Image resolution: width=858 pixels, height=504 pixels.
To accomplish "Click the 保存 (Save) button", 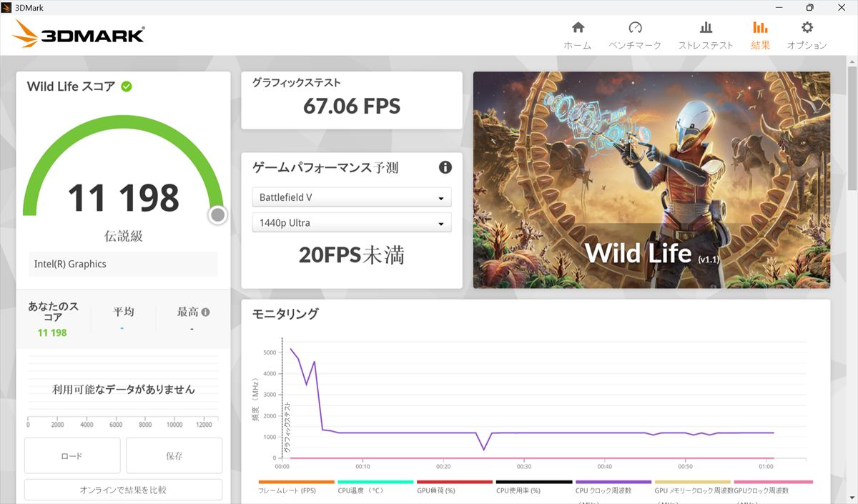I will tap(174, 455).
